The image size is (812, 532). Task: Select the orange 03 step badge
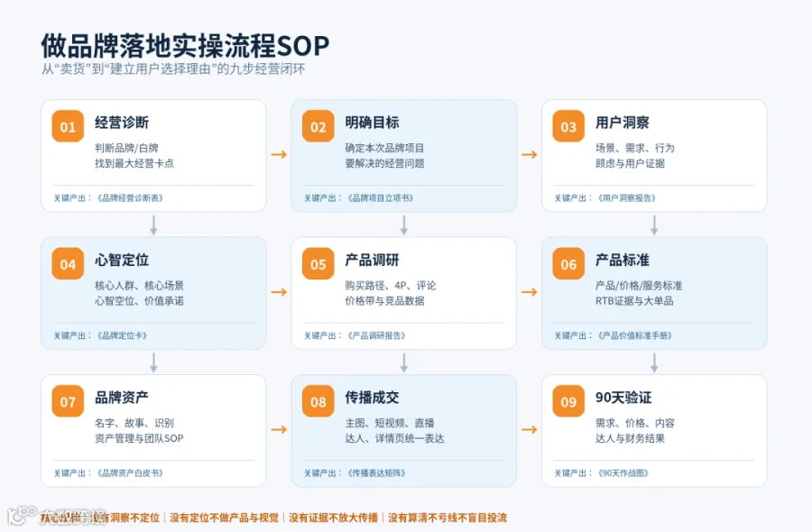[x=568, y=126]
